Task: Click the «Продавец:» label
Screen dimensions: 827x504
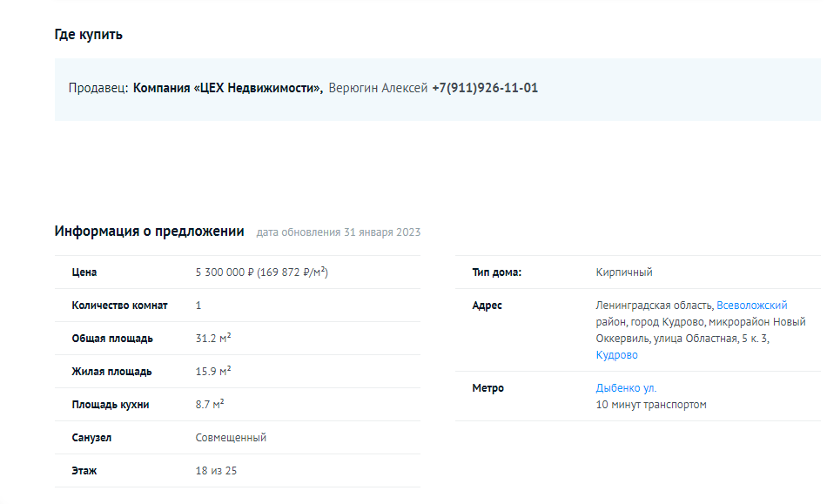Action: pyautogui.click(x=98, y=88)
